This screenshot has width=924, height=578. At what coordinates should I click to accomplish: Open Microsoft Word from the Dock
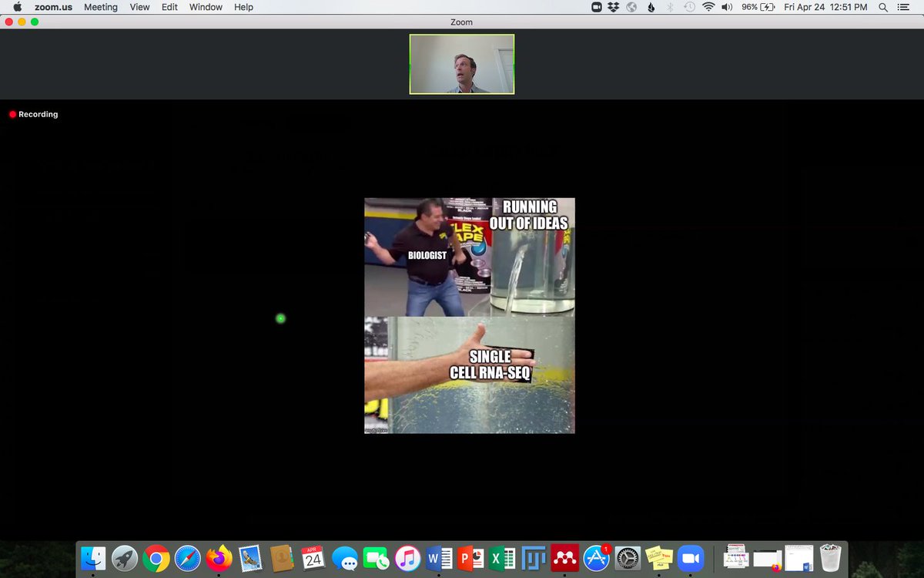click(439, 557)
